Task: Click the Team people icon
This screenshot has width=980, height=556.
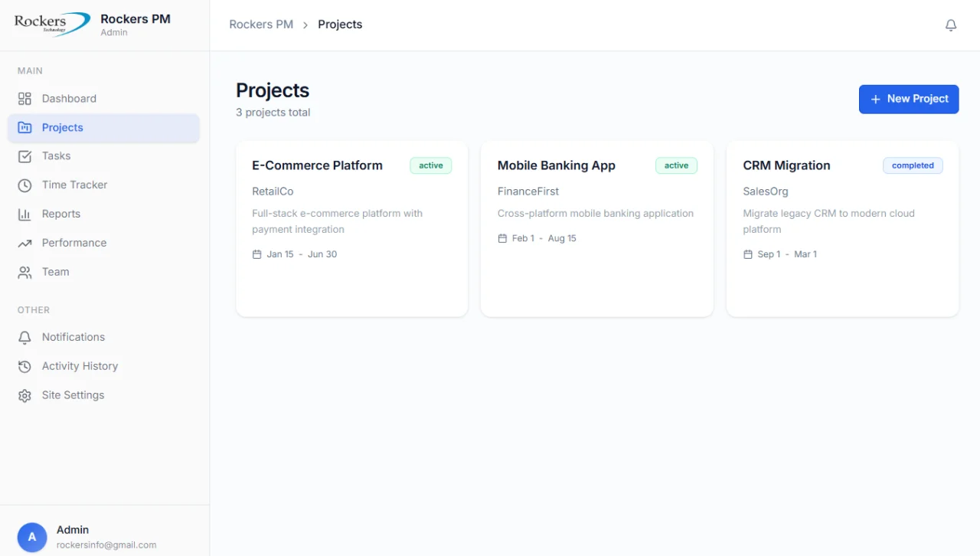Action: point(24,273)
